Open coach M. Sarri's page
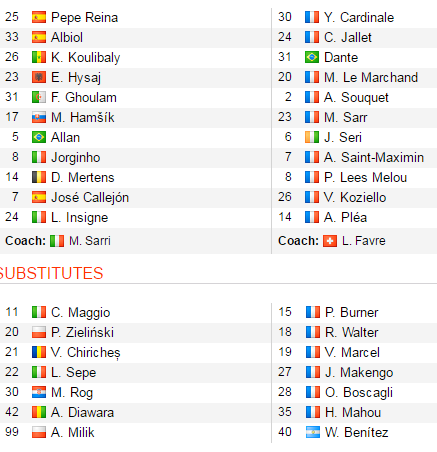This screenshot has width=437, height=452. coord(90,241)
